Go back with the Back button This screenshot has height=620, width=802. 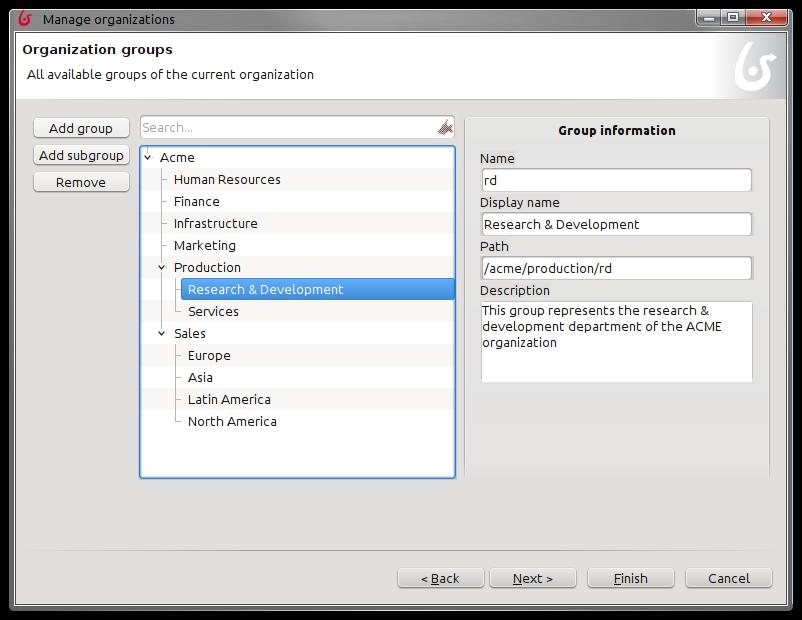coord(440,578)
